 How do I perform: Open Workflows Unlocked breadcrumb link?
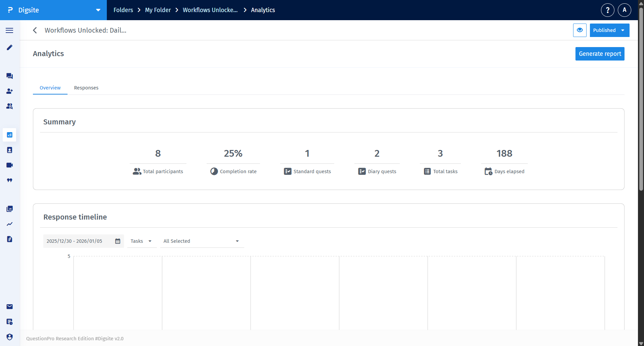(x=210, y=10)
